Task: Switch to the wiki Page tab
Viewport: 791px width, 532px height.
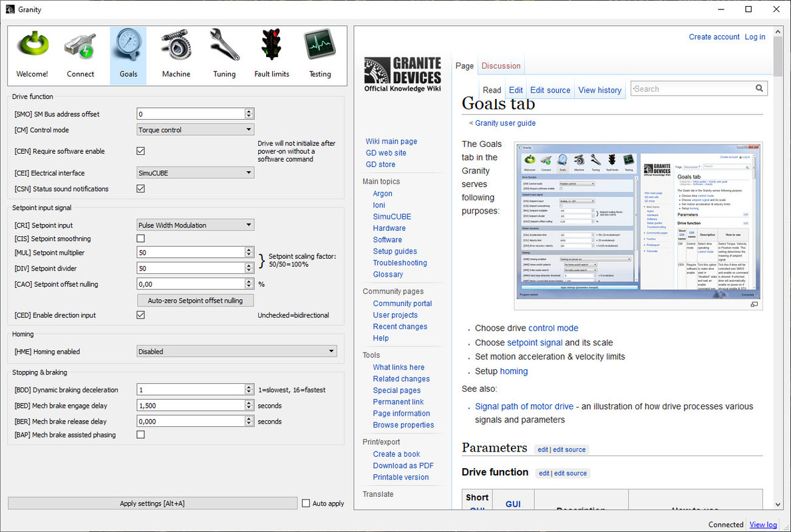Action: [x=464, y=66]
